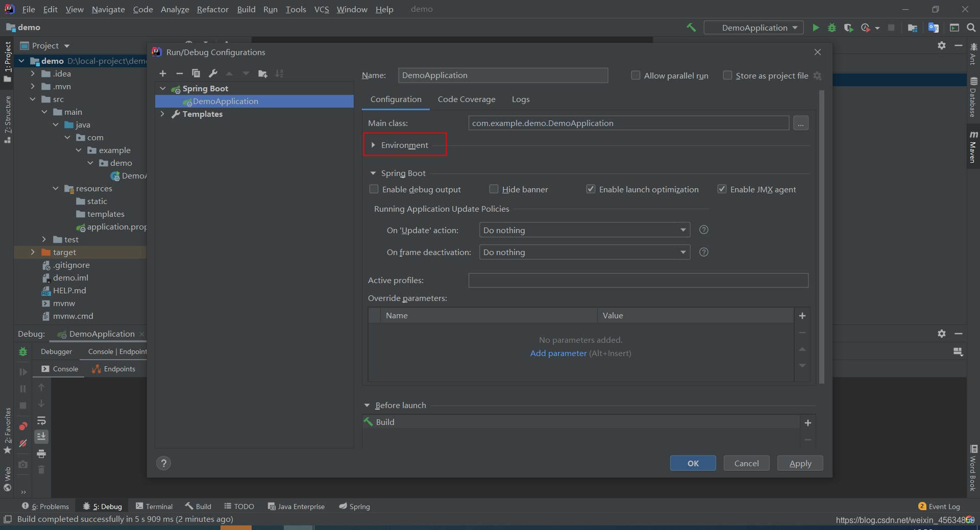
Task: Open the VCS menu
Action: pos(321,9)
